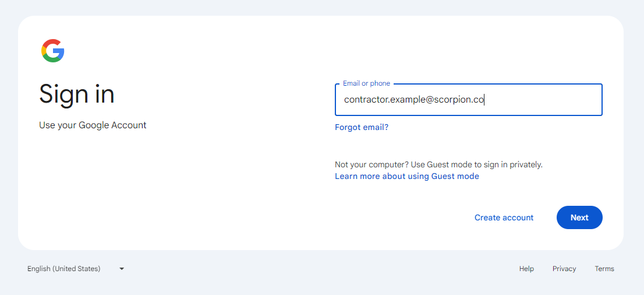Image resolution: width=644 pixels, height=295 pixels.
Task: Click the Google "G" logo
Action: tap(52, 51)
